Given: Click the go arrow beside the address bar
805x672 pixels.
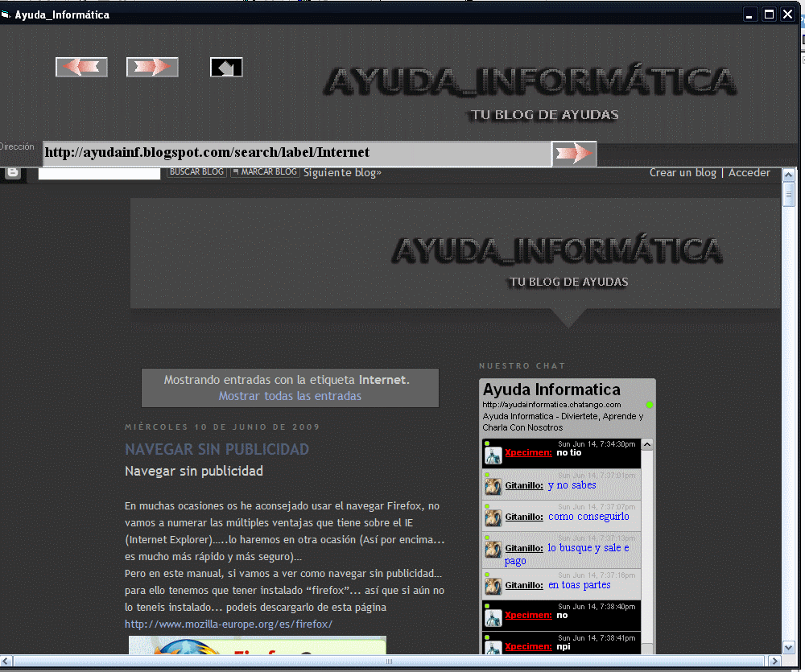Looking at the screenshot, I should [x=574, y=154].
